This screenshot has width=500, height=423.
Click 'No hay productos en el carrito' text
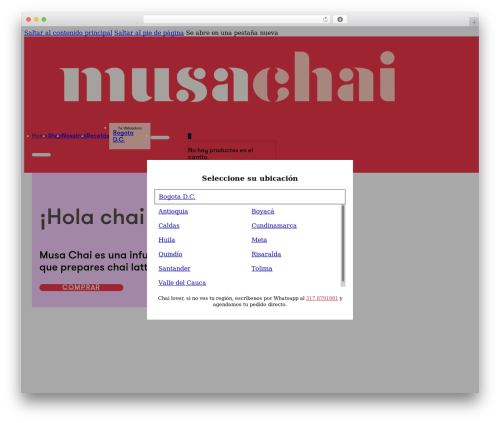(x=220, y=153)
